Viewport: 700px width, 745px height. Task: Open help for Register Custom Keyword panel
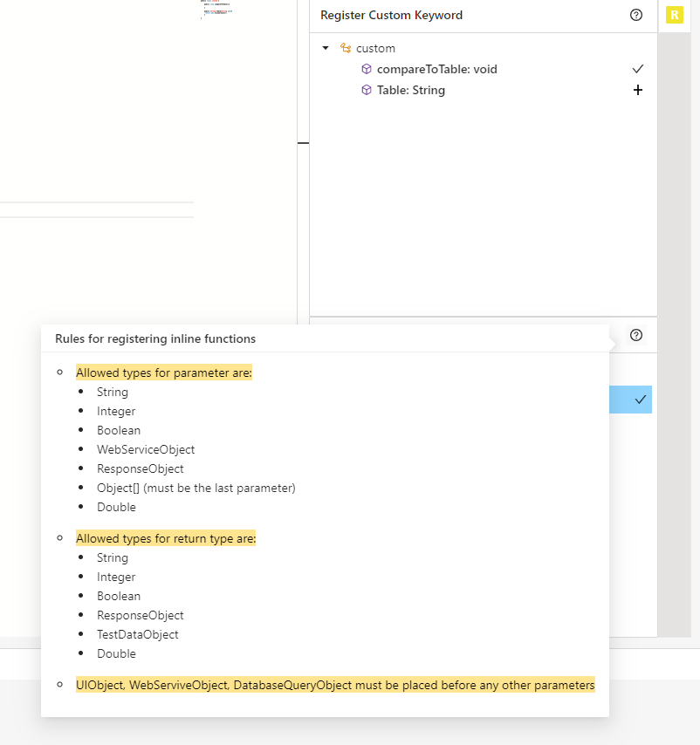coord(635,15)
